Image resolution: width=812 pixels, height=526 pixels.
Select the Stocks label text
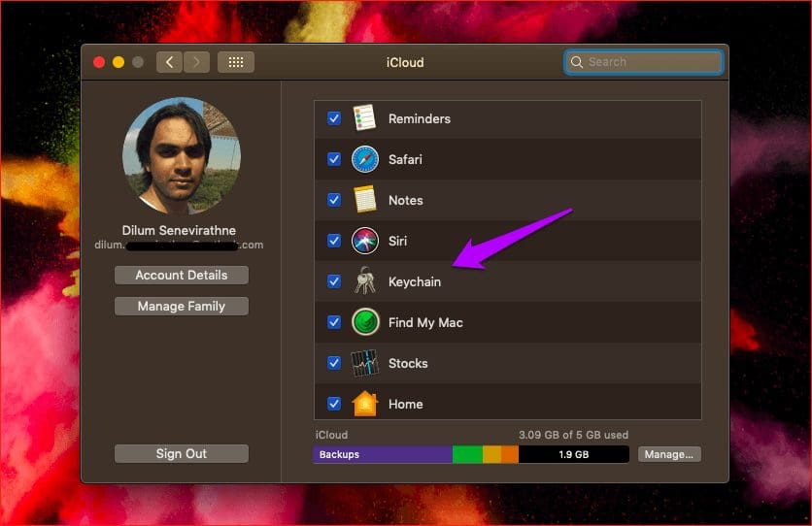click(x=408, y=363)
